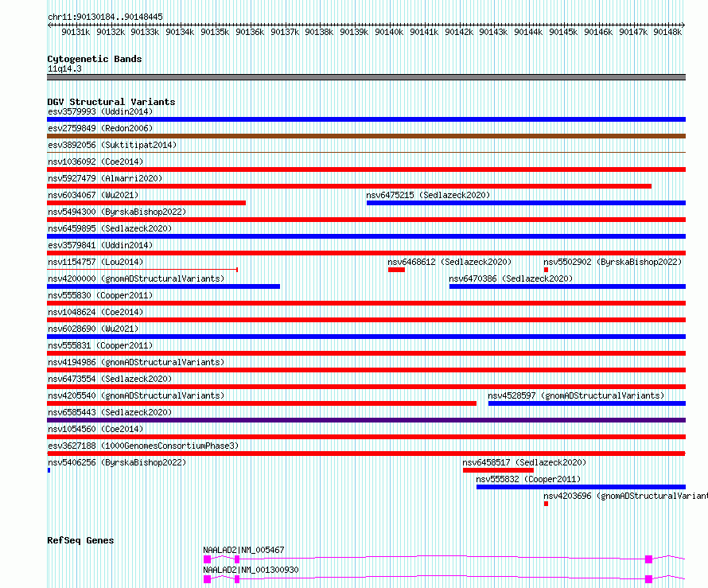Click the first exon of NM_001300930
Screen dimensions: 708x588
(208, 579)
